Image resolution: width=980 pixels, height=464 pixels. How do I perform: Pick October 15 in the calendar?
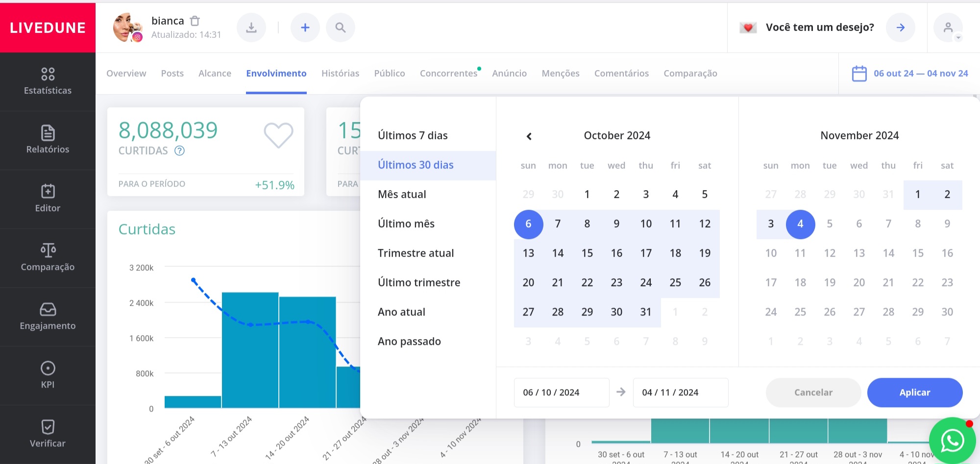[x=587, y=253]
